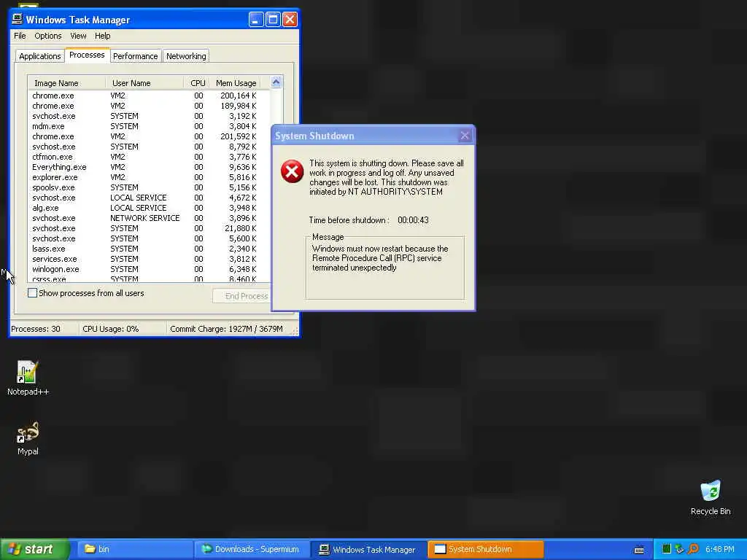The width and height of the screenshot is (747, 560).
Task: Click the green CPU meter tray icon
Action: [x=667, y=549]
